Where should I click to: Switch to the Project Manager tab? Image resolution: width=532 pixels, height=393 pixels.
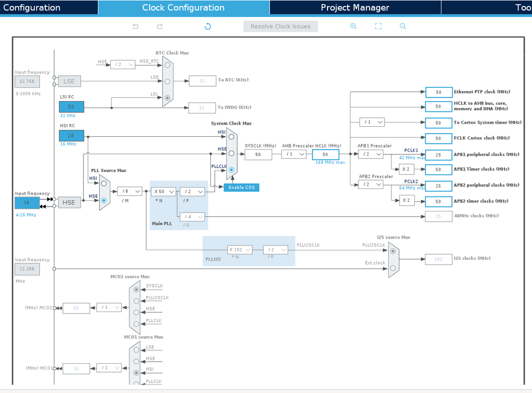pyautogui.click(x=355, y=7)
